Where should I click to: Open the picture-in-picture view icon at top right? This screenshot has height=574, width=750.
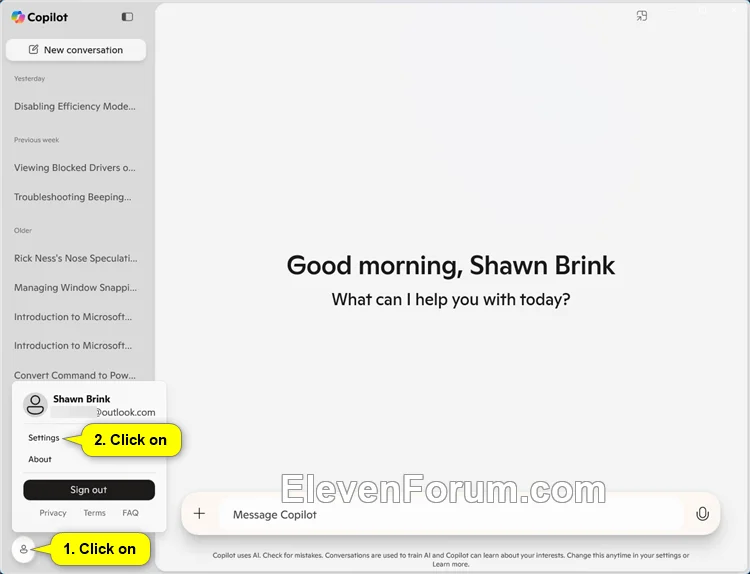click(x=642, y=16)
